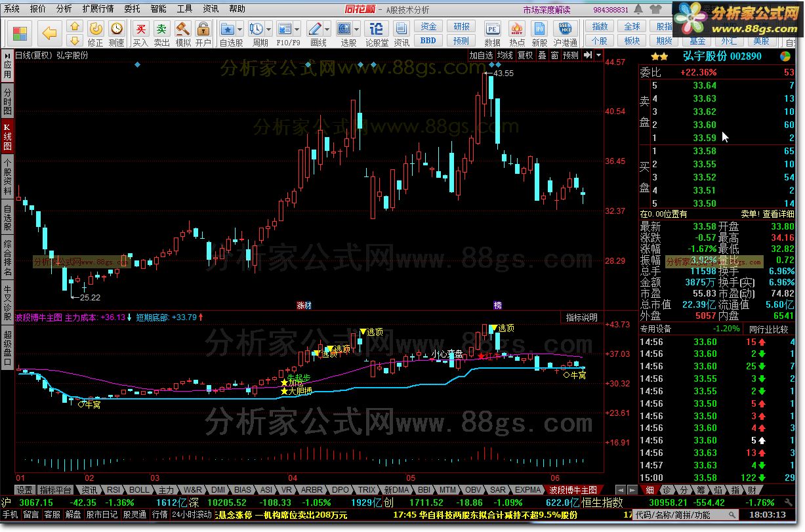Screen dimensions: 805x532
Task: Click the 周期 period icon
Action: point(256,30)
